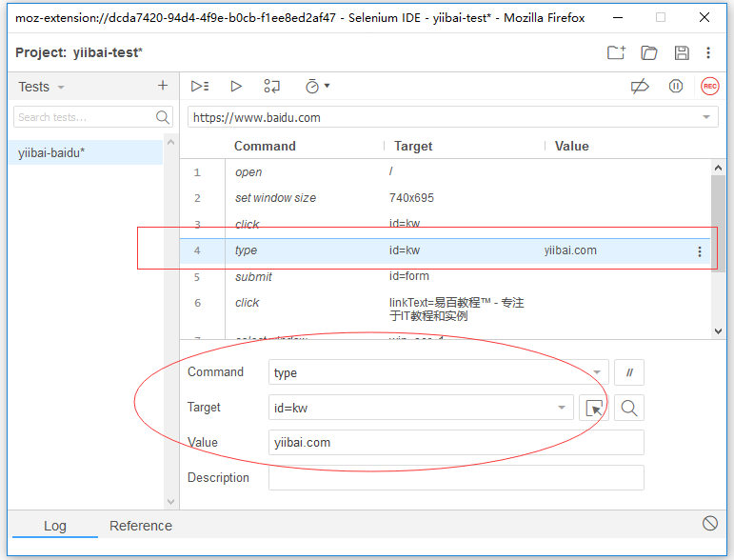734x560 pixels.
Task: Expand the base URL dropdown arrow
Action: click(x=706, y=117)
